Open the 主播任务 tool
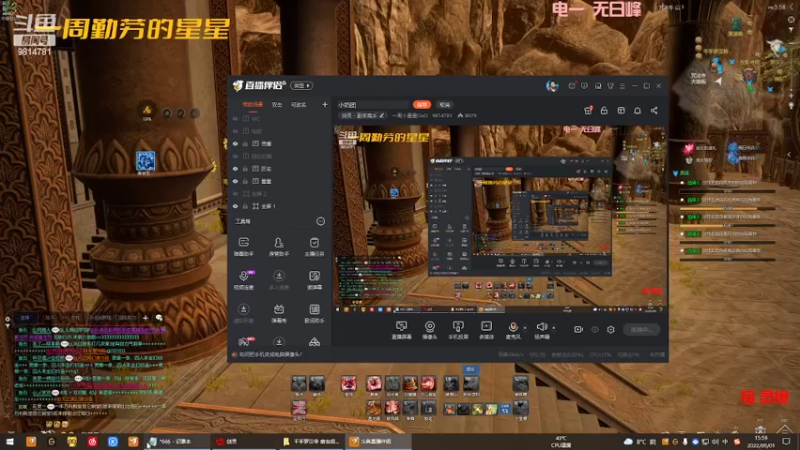 (x=314, y=246)
